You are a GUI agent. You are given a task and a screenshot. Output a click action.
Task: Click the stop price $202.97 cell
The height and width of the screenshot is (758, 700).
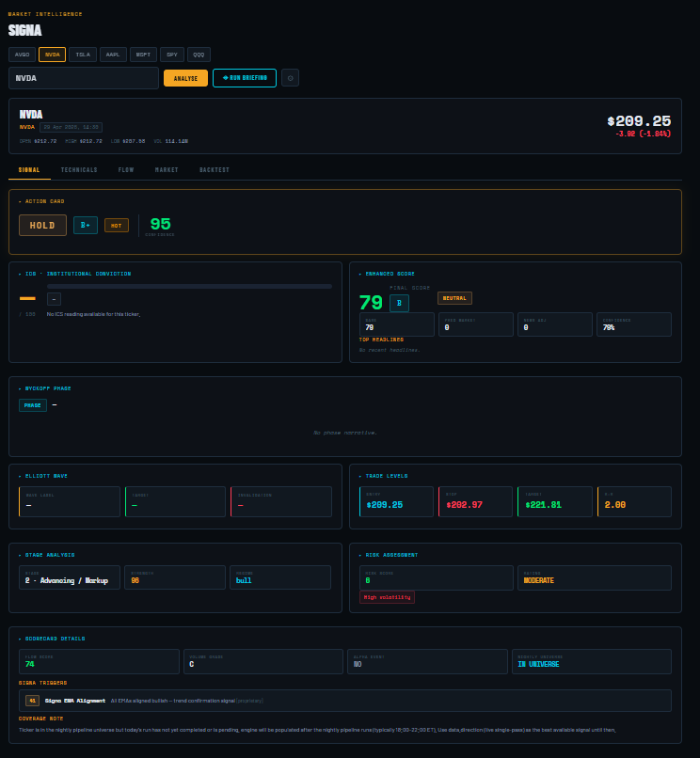tap(475, 502)
